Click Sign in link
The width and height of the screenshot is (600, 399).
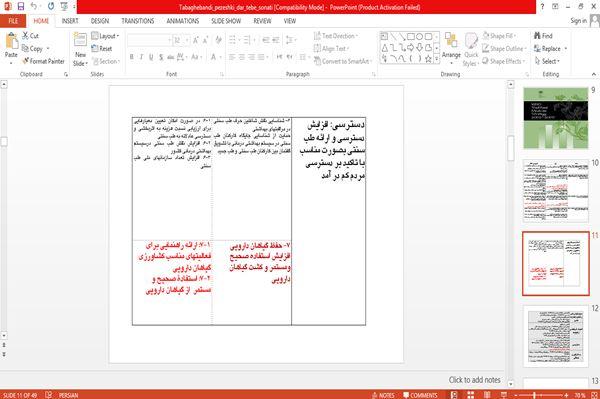pyautogui.click(x=578, y=21)
